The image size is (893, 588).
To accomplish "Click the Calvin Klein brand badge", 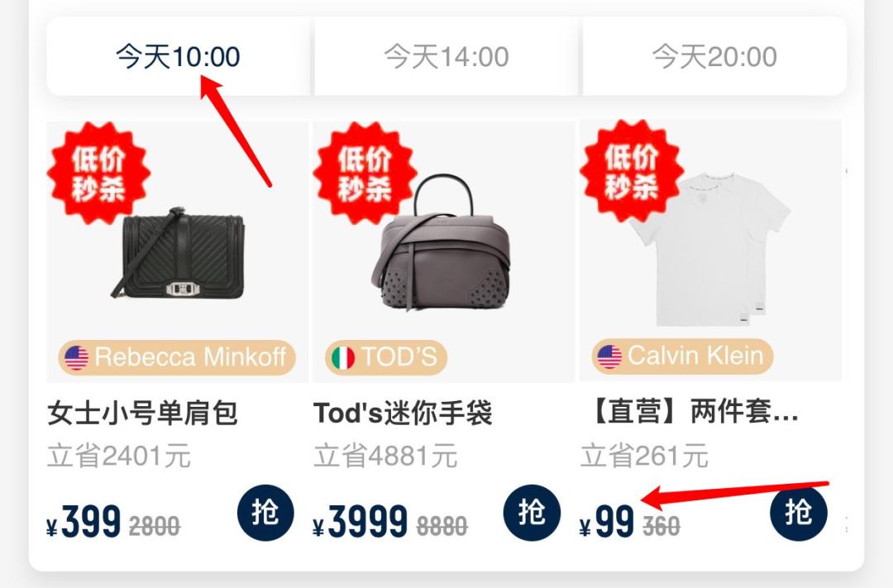I will click(x=682, y=356).
